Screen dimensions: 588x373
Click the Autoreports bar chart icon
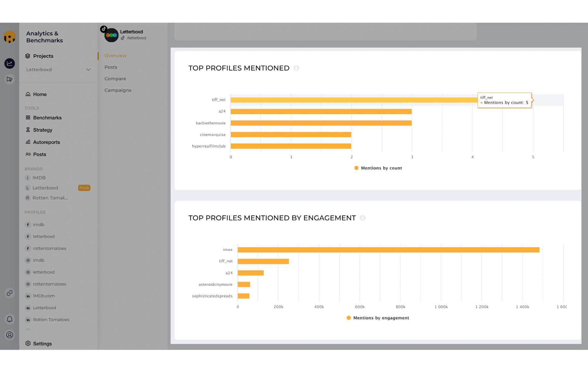click(x=28, y=142)
